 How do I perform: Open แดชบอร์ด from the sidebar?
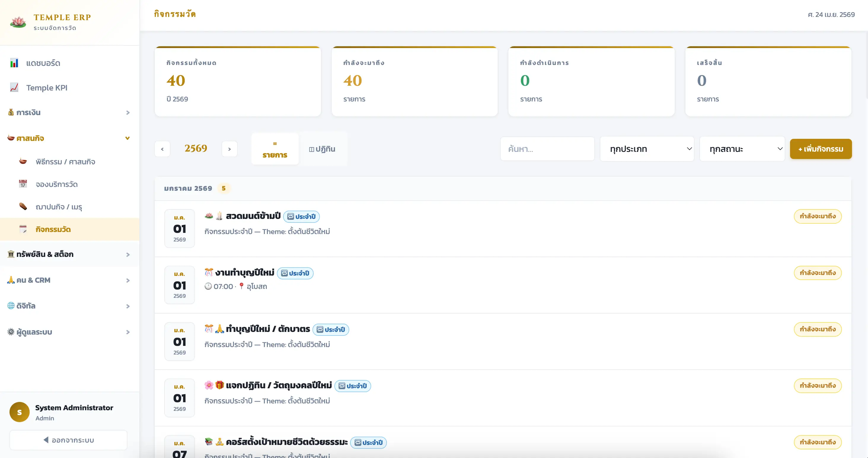pos(69,63)
